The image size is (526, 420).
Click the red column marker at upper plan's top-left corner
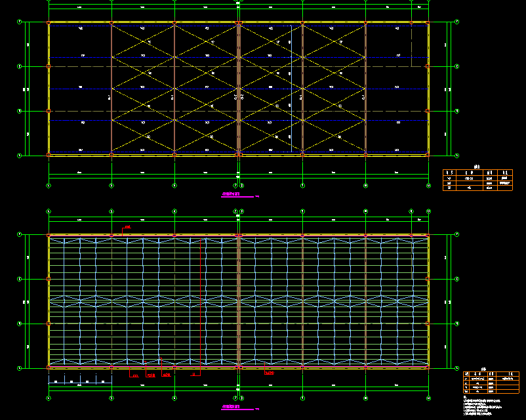pos(49,23)
